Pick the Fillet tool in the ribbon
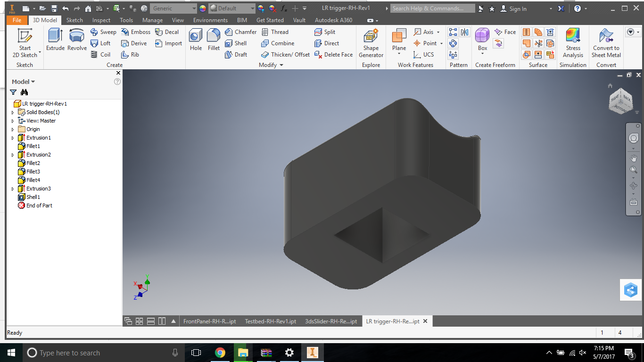This screenshot has height=362, width=644. [x=214, y=40]
